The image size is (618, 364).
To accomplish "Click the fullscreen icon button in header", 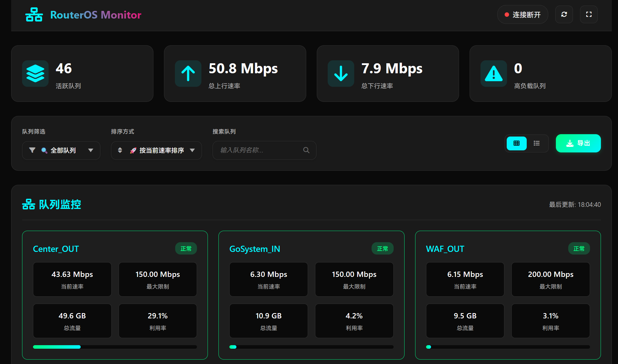I will [x=589, y=14].
